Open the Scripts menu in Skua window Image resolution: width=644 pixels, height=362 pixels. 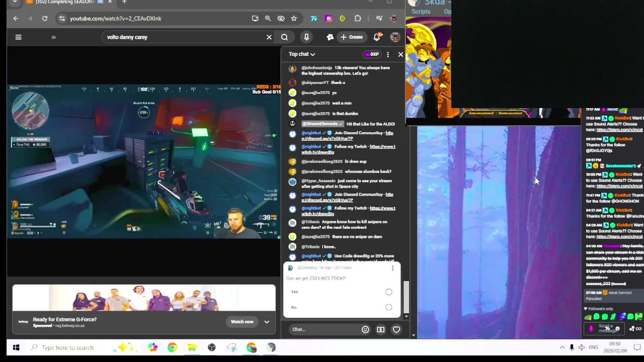click(421, 12)
